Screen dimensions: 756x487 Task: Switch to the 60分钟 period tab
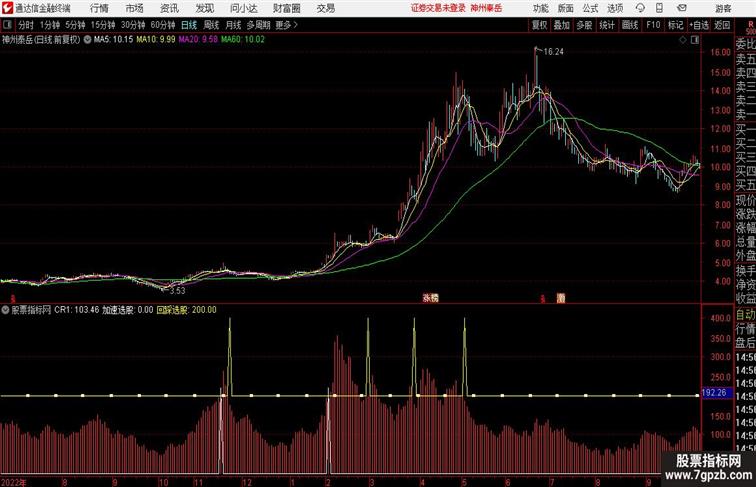click(x=163, y=25)
